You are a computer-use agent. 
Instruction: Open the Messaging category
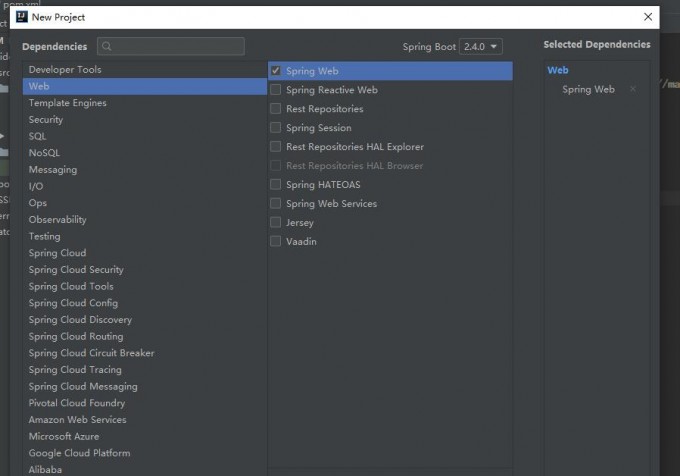coord(145,170)
